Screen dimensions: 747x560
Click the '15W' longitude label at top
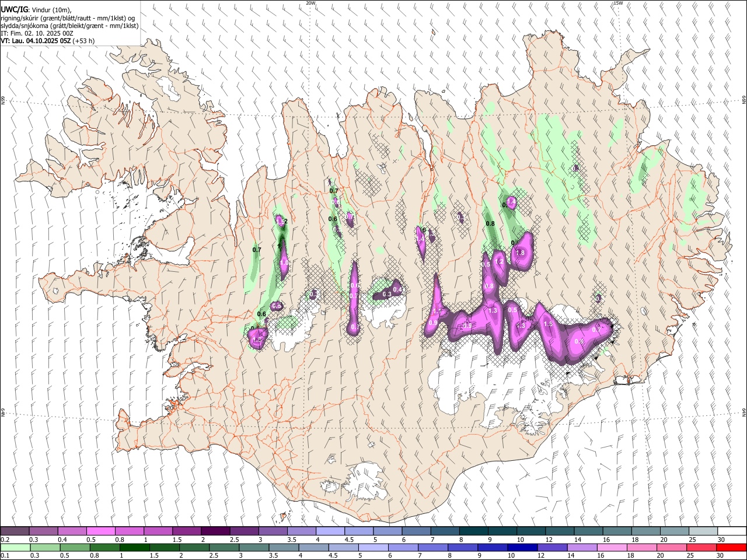click(x=617, y=3)
